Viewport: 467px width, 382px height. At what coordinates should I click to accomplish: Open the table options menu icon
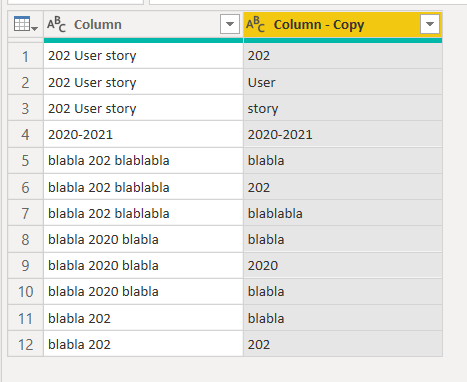tap(26, 24)
